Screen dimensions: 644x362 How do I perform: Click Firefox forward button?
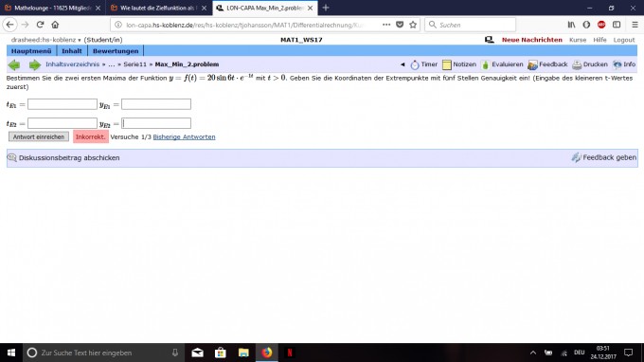(x=25, y=25)
